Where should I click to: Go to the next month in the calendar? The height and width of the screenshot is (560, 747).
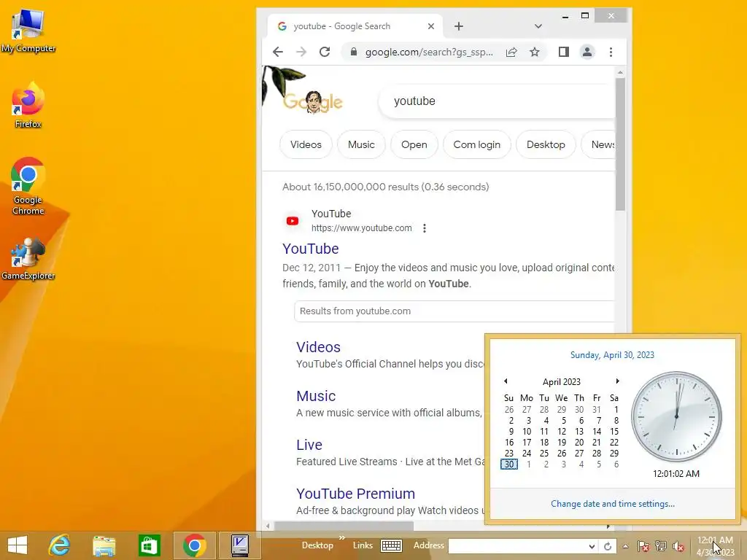(x=617, y=381)
